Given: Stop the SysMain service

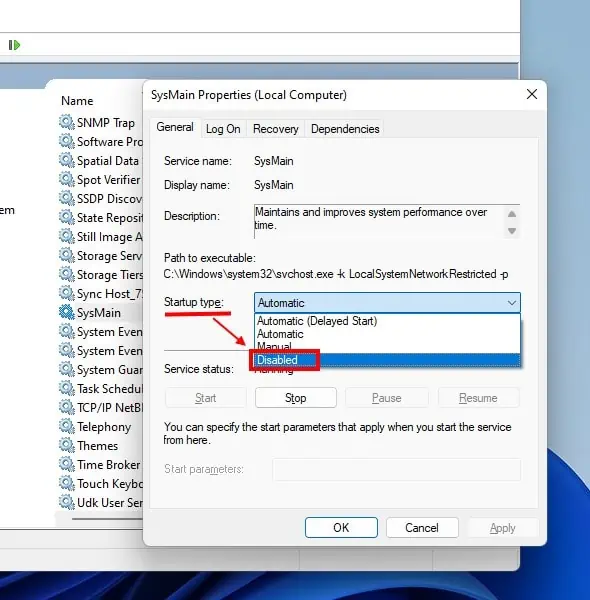Looking at the screenshot, I should [296, 398].
